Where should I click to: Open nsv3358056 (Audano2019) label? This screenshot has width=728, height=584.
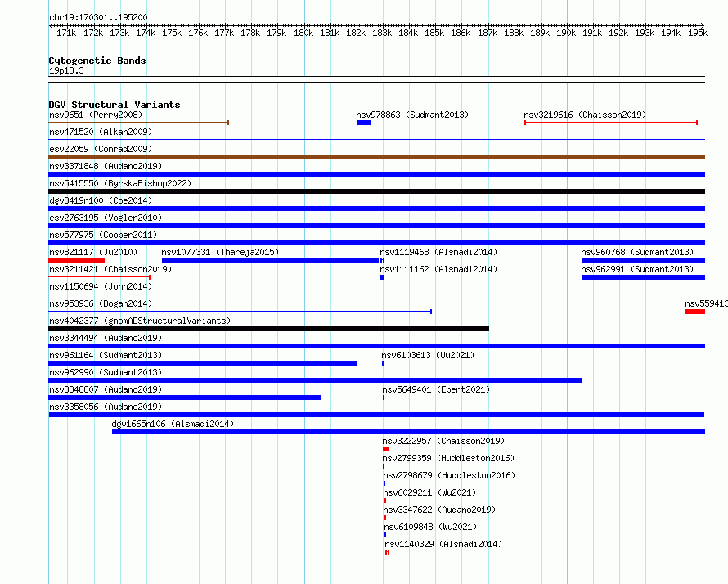coord(106,407)
